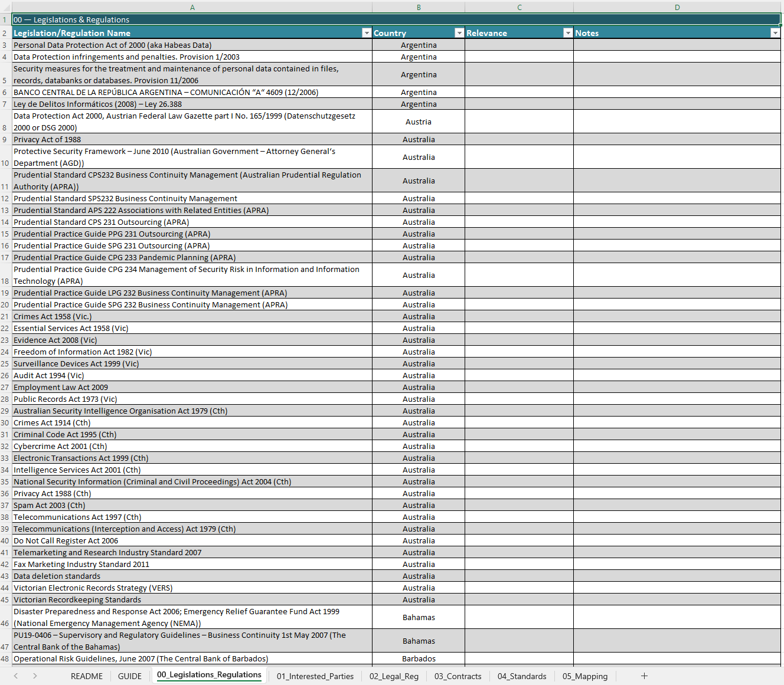
Task: Select column D header
Action: tap(677, 7)
